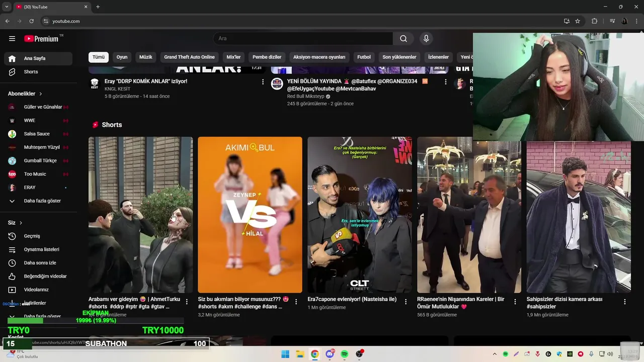Click the search magnifier button
The height and width of the screenshot is (362, 644).
click(x=404, y=39)
